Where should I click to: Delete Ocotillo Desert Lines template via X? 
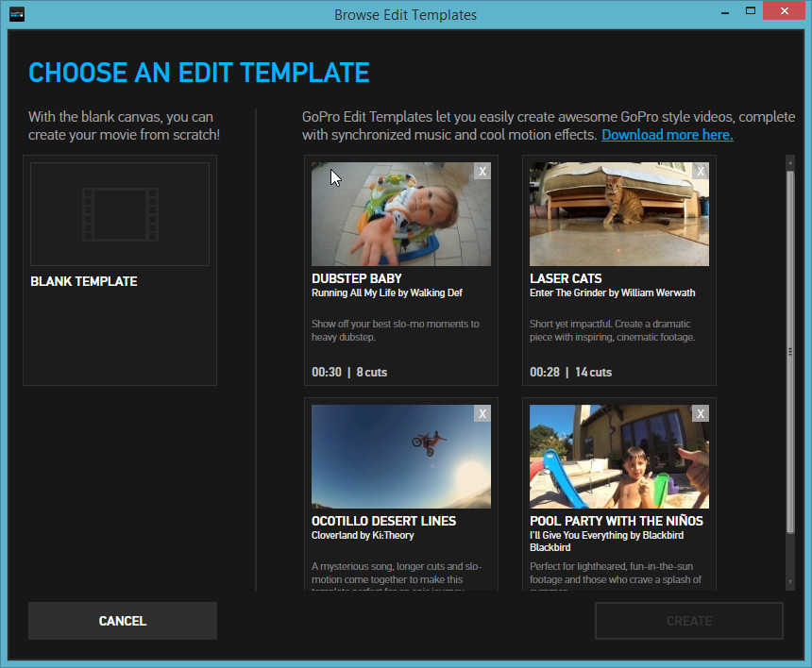click(x=482, y=413)
